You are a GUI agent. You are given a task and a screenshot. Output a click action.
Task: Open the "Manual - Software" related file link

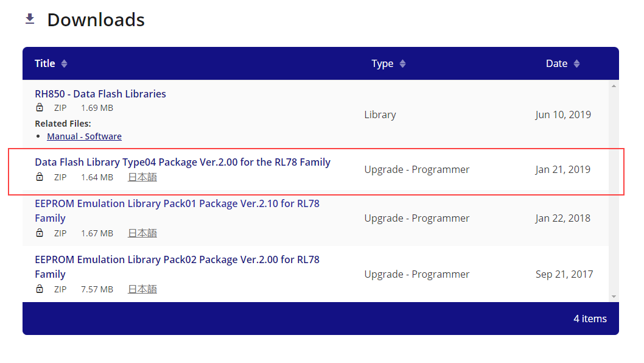click(x=84, y=136)
